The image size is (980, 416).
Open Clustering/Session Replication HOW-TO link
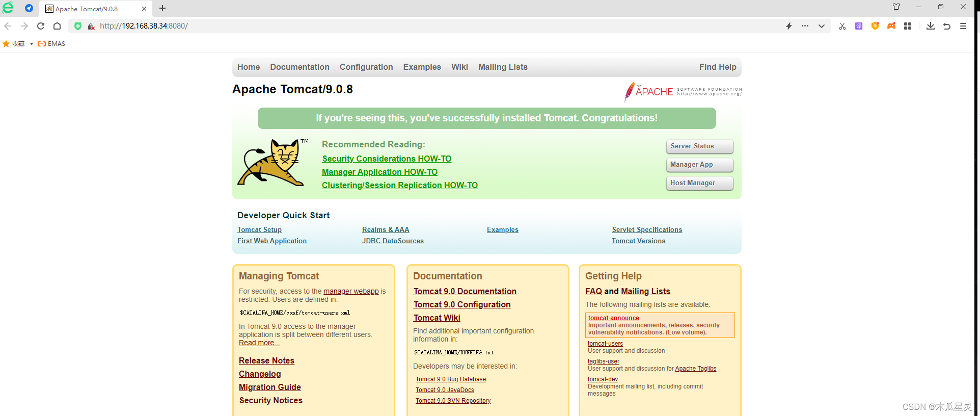[x=400, y=186]
